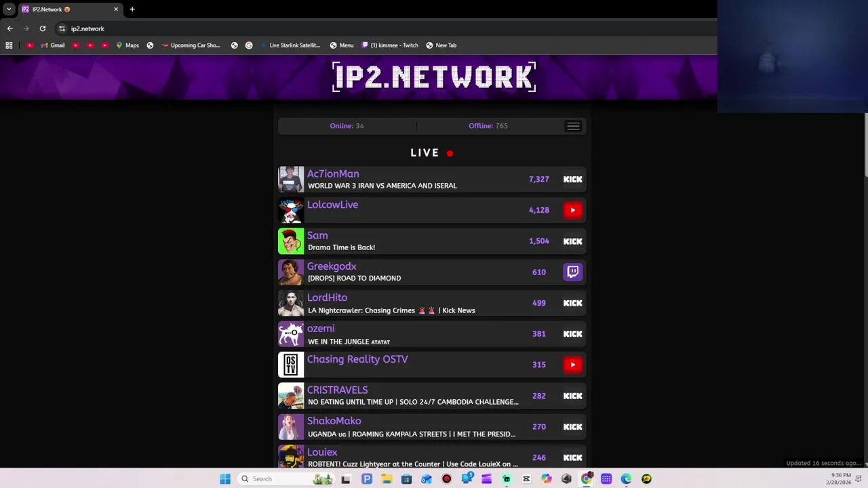
Task: Open Chasing Reality OSTV's YouTube icon
Action: pos(572,365)
